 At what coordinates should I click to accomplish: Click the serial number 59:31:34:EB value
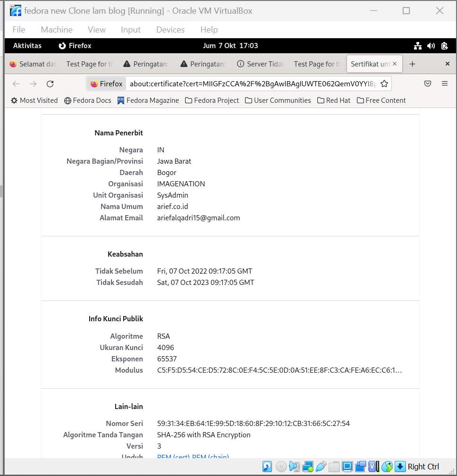click(x=254, y=424)
